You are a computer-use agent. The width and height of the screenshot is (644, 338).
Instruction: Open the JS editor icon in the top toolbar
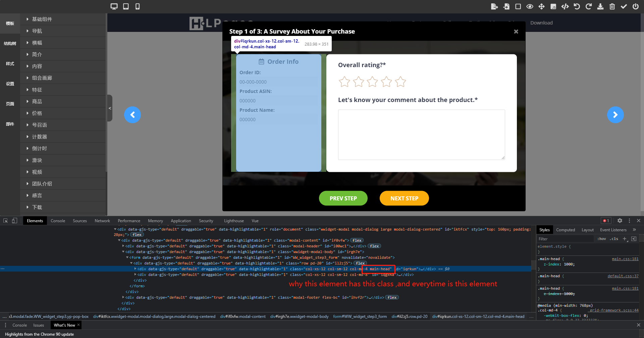click(x=553, y=6)
